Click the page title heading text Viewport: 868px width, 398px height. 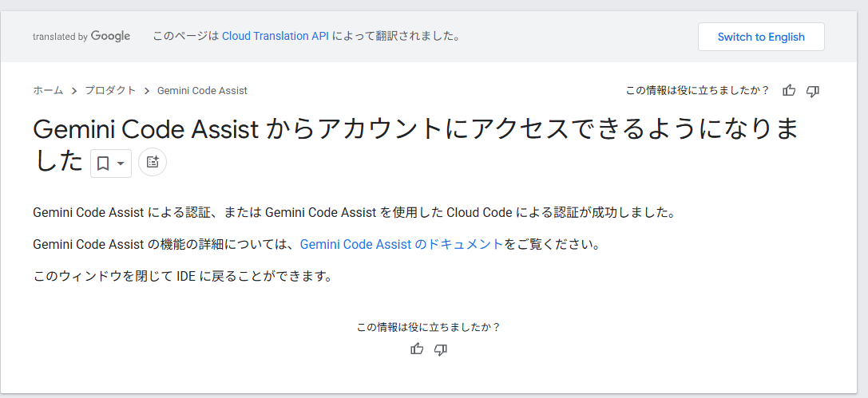pos(415,145)
